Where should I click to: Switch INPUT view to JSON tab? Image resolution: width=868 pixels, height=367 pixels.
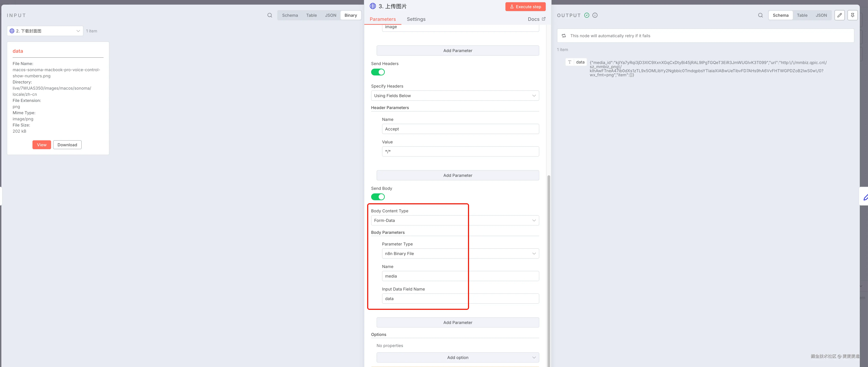click(330, 15)
